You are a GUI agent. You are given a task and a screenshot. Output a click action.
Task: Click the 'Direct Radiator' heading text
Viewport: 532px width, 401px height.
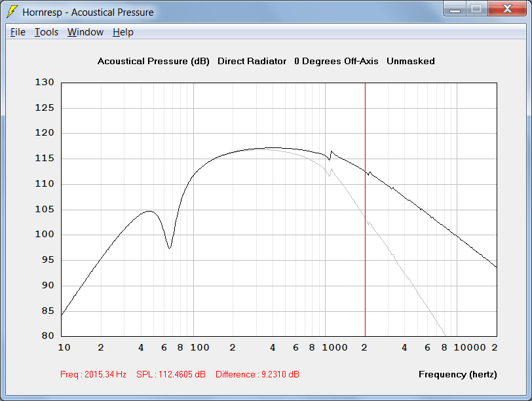[x=252, y=61]
